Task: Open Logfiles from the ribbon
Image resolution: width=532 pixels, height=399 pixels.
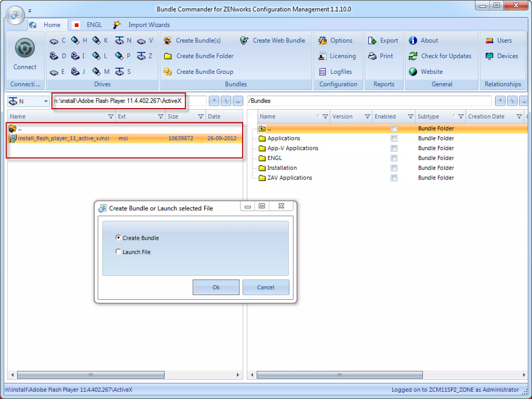Action: point(335,72)
